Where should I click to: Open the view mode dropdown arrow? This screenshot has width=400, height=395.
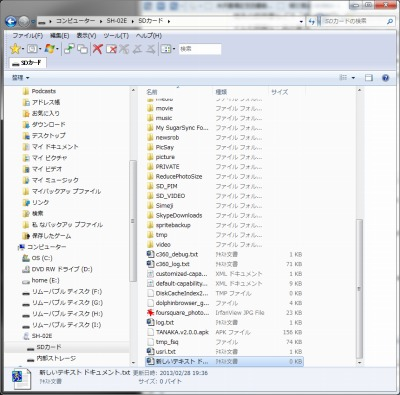pos(353,78)
